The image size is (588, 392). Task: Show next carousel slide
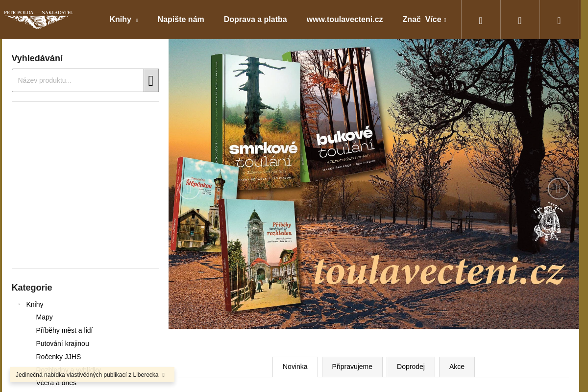click(559, 189)
